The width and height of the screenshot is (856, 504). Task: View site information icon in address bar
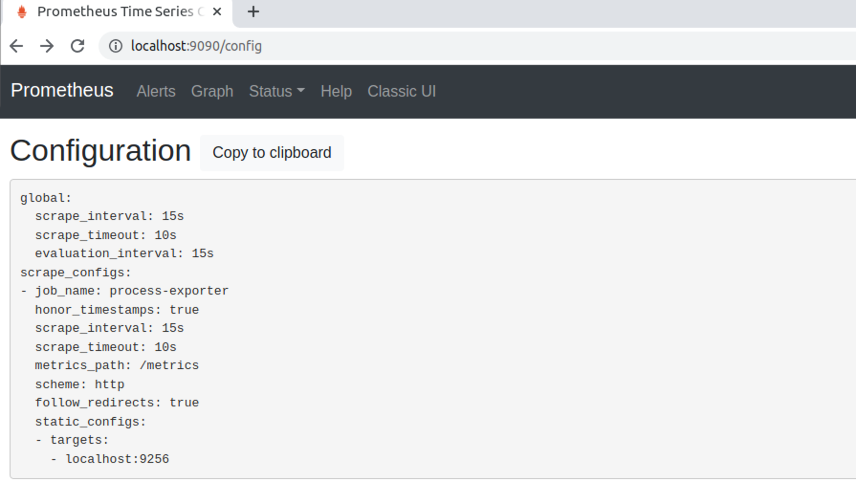(115, 46)
